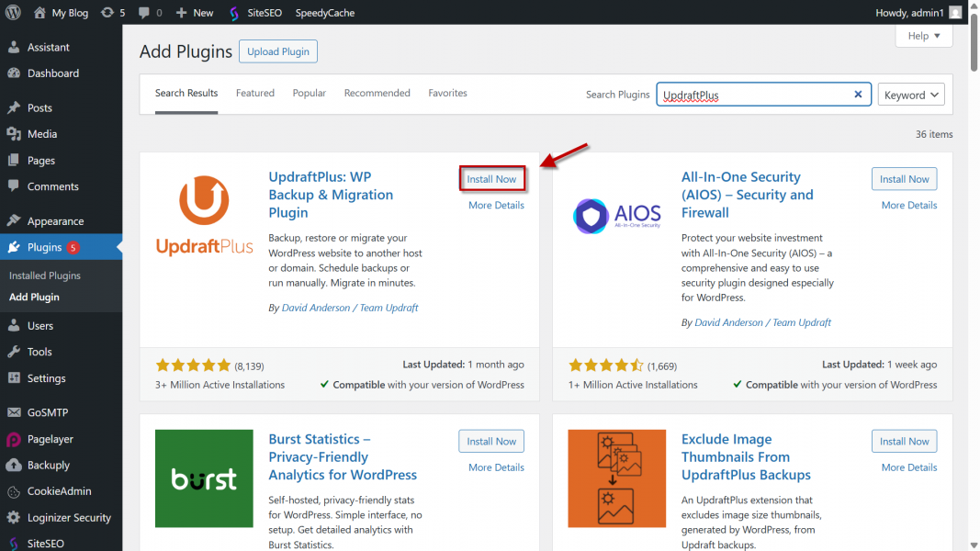
Task: Click the Upload Plugin button
Action: click(x=277, y=51)
